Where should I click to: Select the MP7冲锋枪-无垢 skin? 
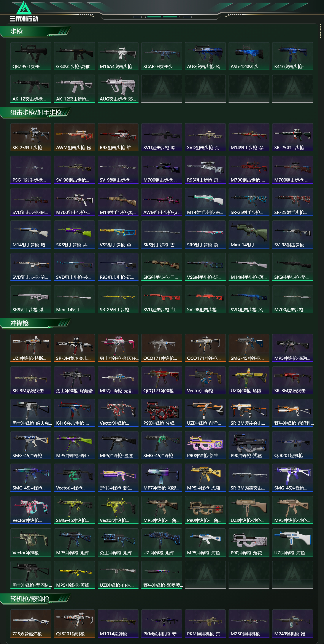[118, 380]
